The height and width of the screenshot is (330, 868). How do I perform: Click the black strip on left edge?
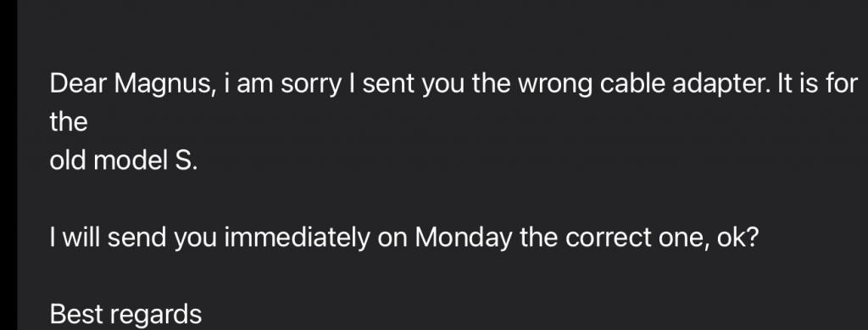(8, 165)
